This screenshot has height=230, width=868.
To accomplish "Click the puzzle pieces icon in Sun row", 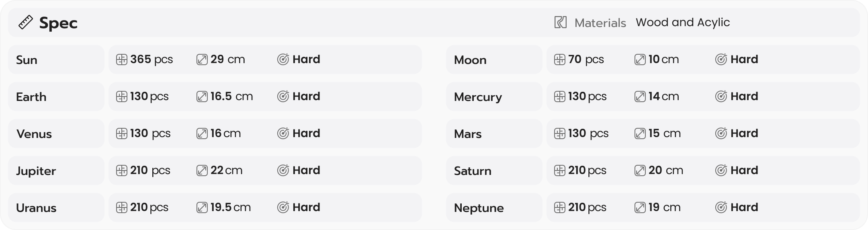I will (122, 60).
